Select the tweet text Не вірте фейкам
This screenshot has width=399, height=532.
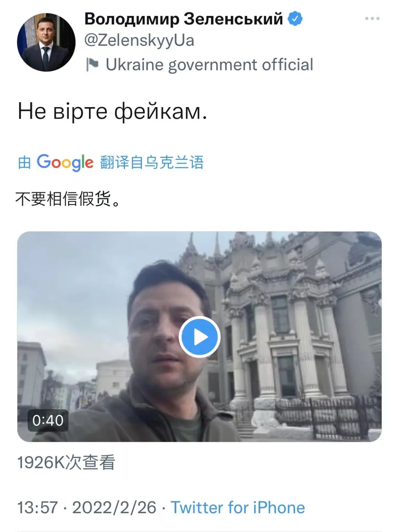[x=112, y=111]
